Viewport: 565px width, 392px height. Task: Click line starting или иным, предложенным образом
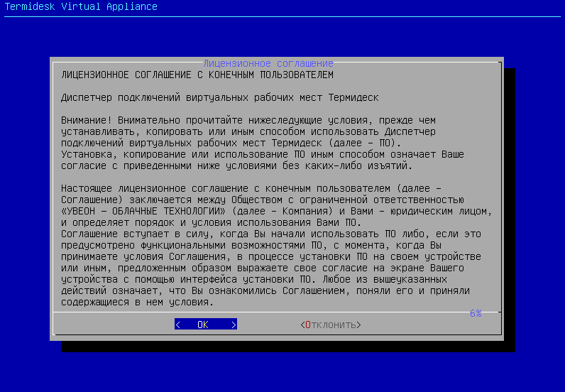pos(263,268)
